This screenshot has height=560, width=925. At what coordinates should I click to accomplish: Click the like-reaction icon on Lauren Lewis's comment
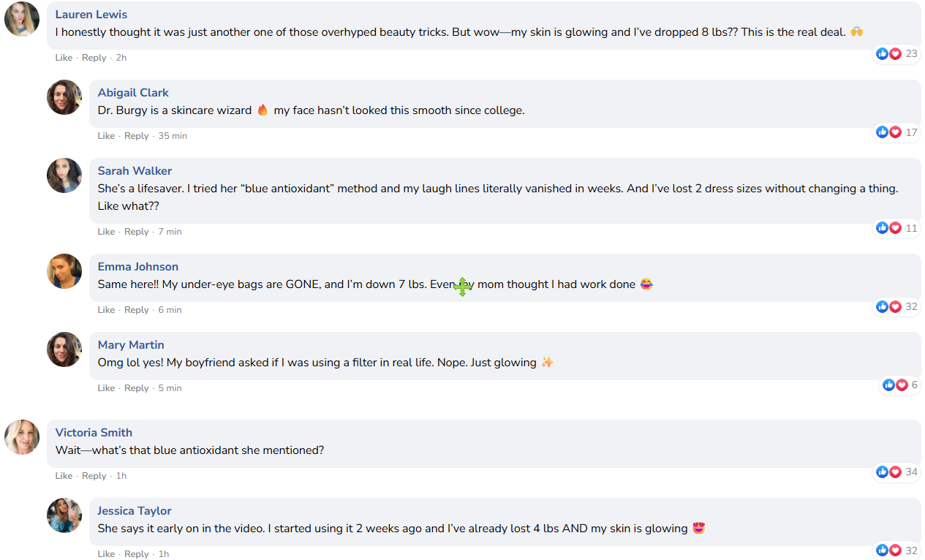pos(882,53)
